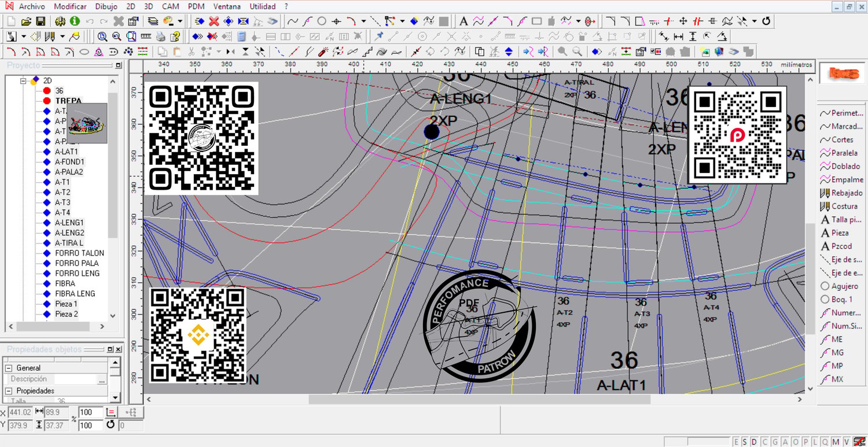Click the red firecracker icon
Image resolution: width=868 pixels, height=447 pixels.
[323, 51]
